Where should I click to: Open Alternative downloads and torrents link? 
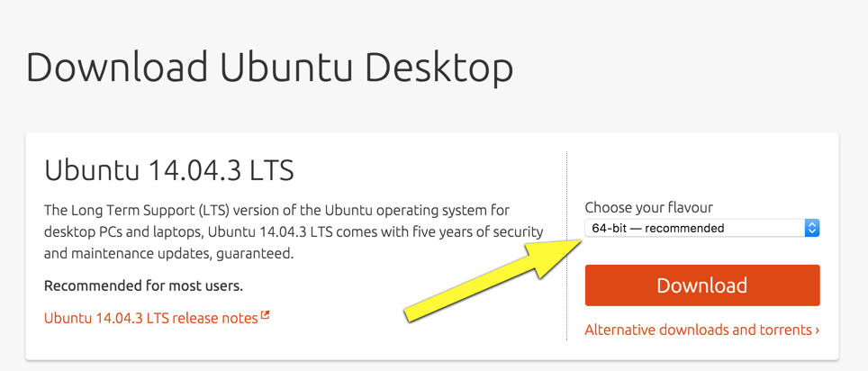pos(698,330)
